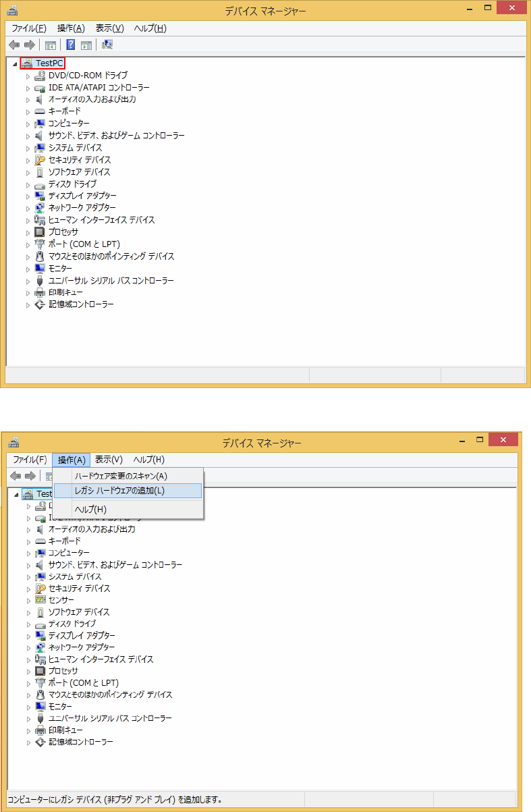Expand プロセッサ node in lower window

28,672
